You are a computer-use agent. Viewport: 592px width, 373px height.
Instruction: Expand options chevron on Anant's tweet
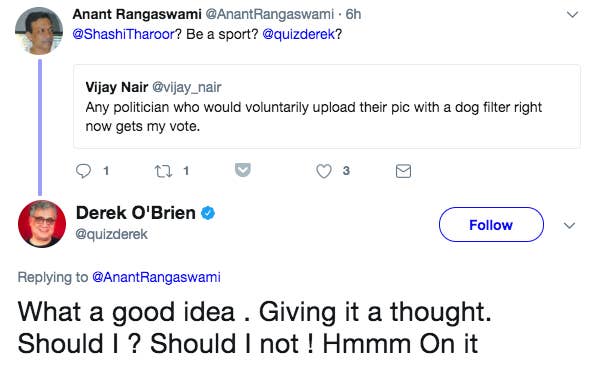(x=573, y=15)
